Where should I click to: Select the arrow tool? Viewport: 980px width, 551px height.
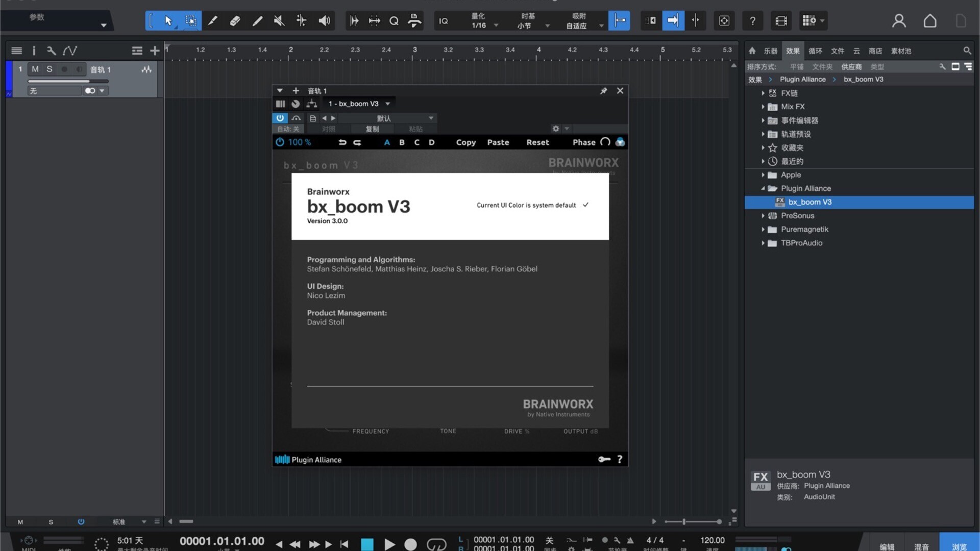point(168,21)
